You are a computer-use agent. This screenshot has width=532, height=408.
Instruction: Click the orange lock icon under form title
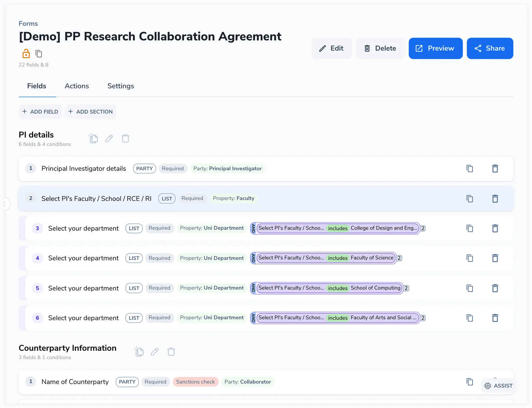tap(26, 54)
